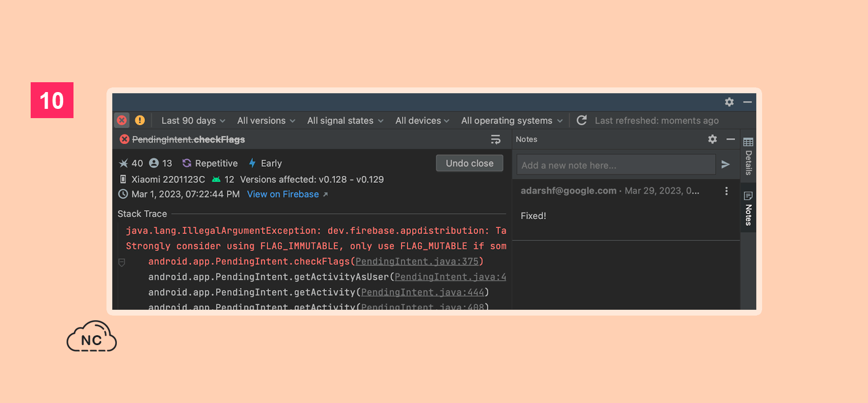The height and width of the screenshot is (403, 868).
Task: Click the Notes panel title
Action: pos(527,140)
